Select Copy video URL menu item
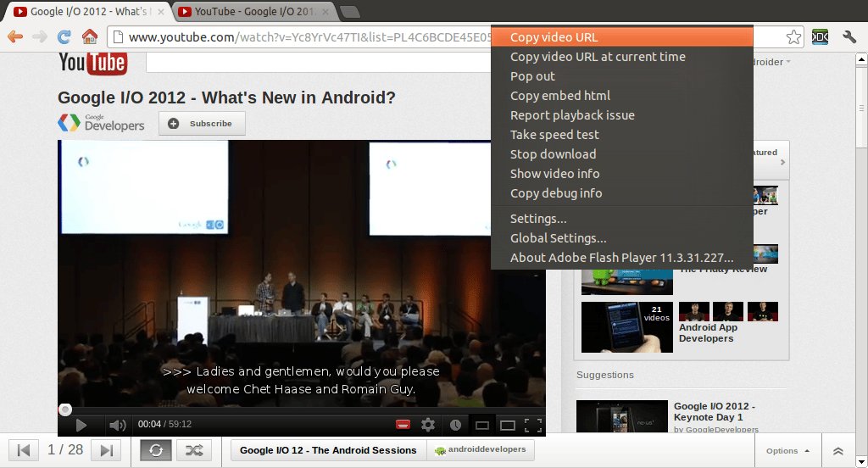The image size is (868, 468). [x=621, y=37]
